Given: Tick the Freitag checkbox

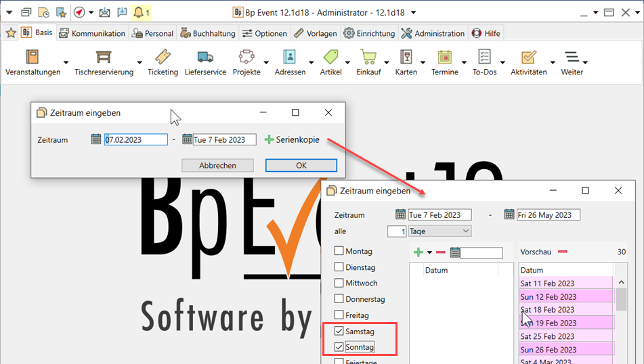Looking at the screenshot, I should [x=340, y=315].
